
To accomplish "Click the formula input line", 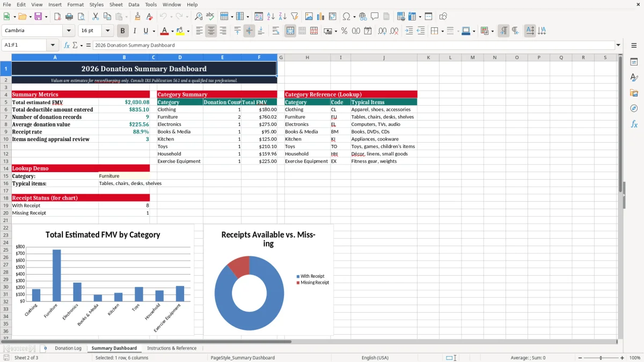I will pos(353,45).
